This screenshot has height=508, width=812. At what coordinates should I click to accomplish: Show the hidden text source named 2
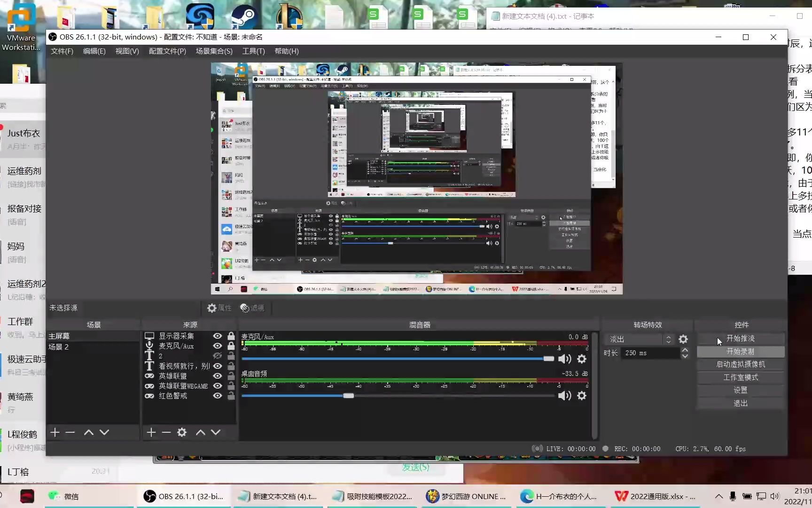coord(218,356)
